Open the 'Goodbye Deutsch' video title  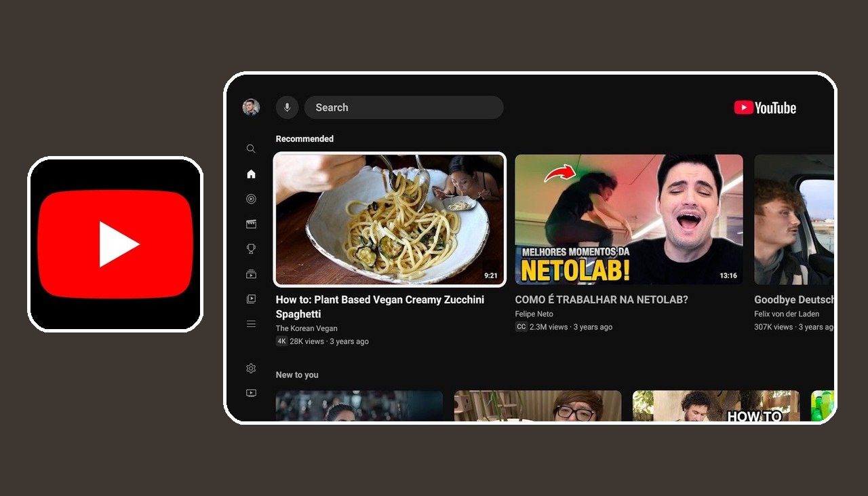tap(794, 299)
